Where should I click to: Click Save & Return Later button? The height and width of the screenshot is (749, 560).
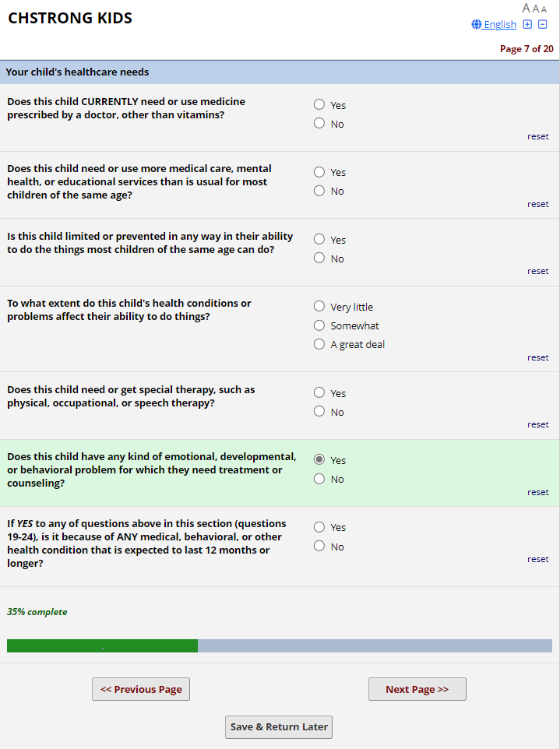click(x=279, y=726)
